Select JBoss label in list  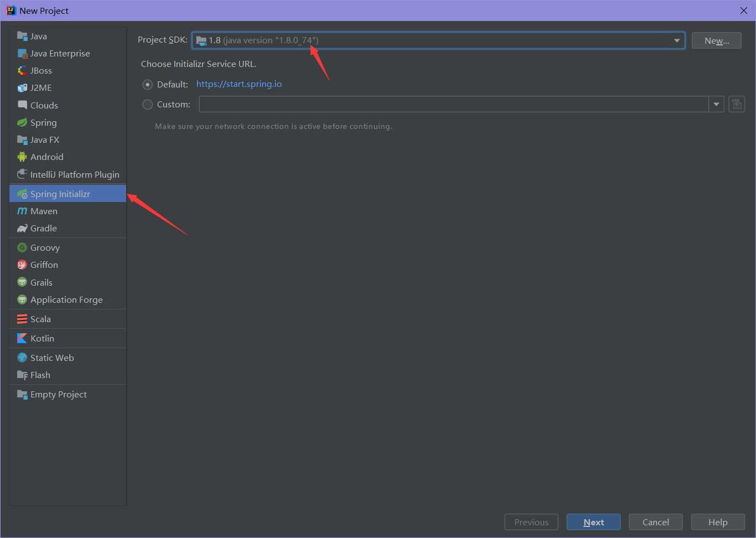[x=41, y=70]
